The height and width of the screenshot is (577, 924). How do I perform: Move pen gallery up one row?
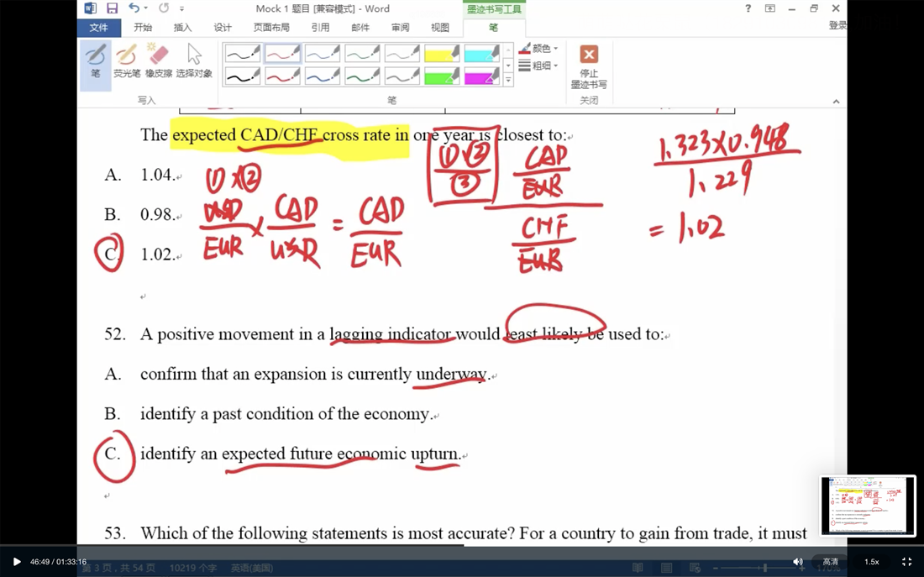(508, 50)
